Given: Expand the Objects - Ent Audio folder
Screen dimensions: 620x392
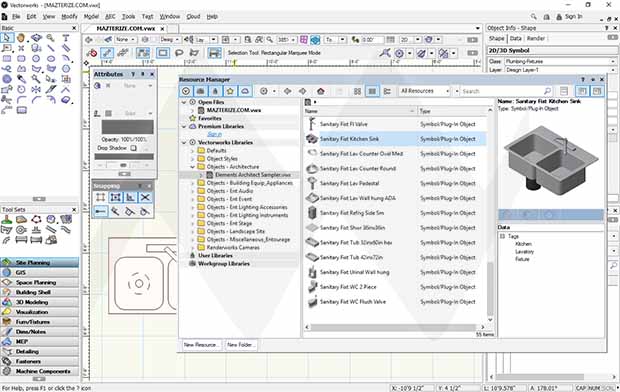Looking at the screenshot, I should [193, 191].
